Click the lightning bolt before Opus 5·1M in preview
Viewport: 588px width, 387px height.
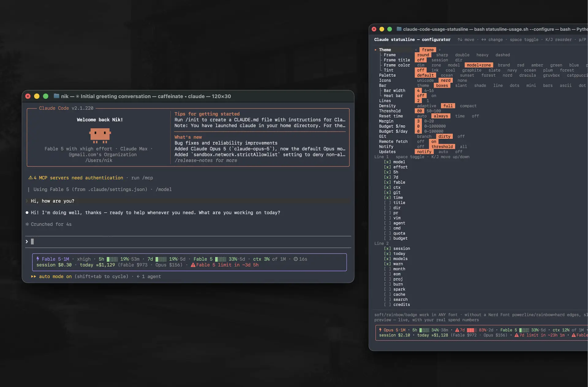[x=380, y=330]
